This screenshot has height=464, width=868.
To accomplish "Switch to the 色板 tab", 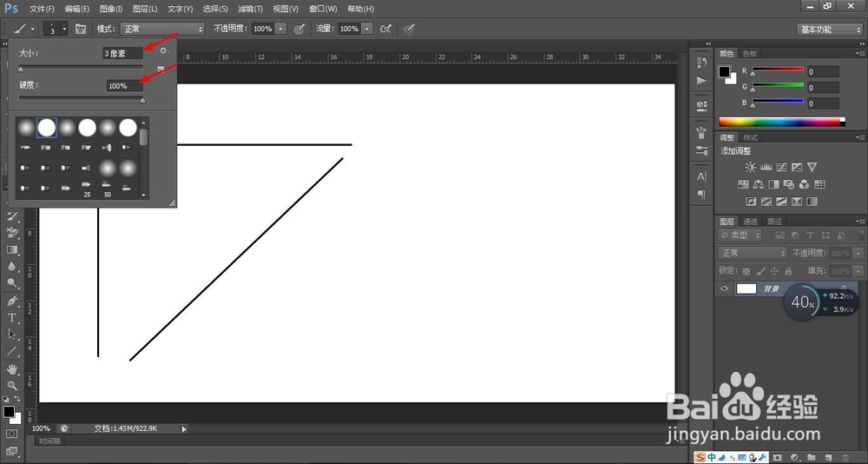I will coord(750,53).
